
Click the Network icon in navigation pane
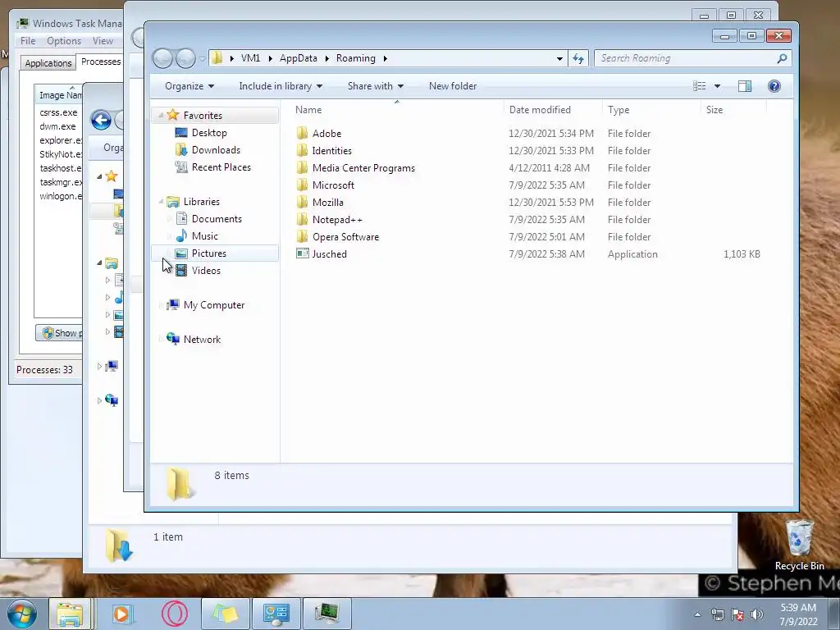pyautogui.click(x=172, y=339)
